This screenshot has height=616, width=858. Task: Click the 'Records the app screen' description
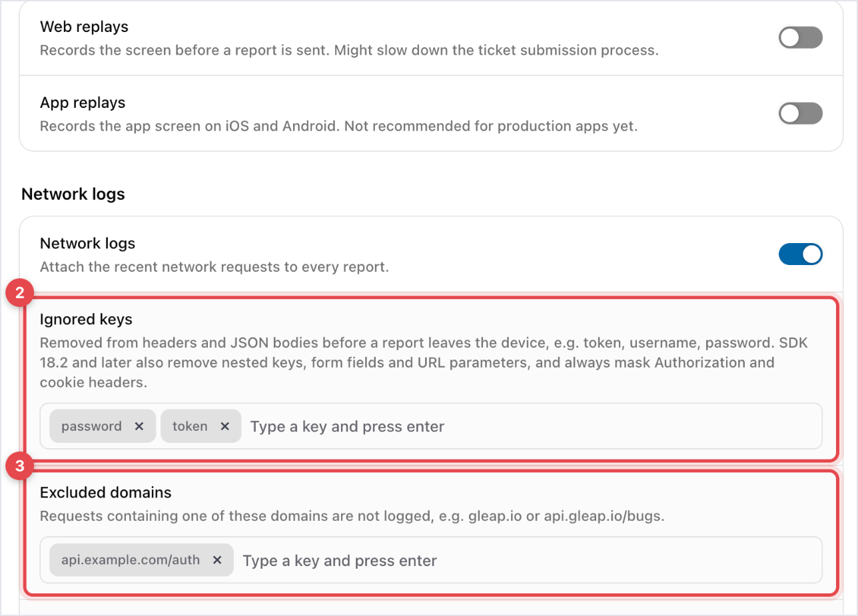(x=339, y=127)
